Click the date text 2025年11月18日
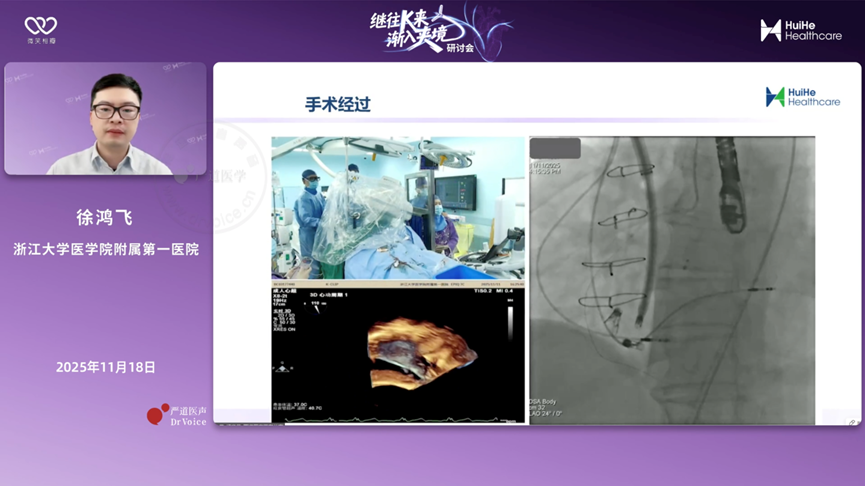This screenshot has height=486, width=865. click(x=105, y=367)
